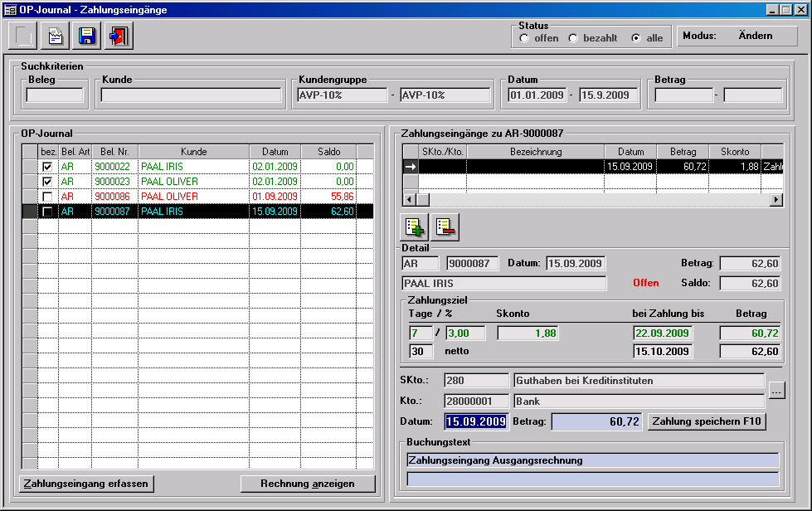Uncheck the bez. checkbox for invoice 9000022
This screenshot has width=812, height=511.
48,167
